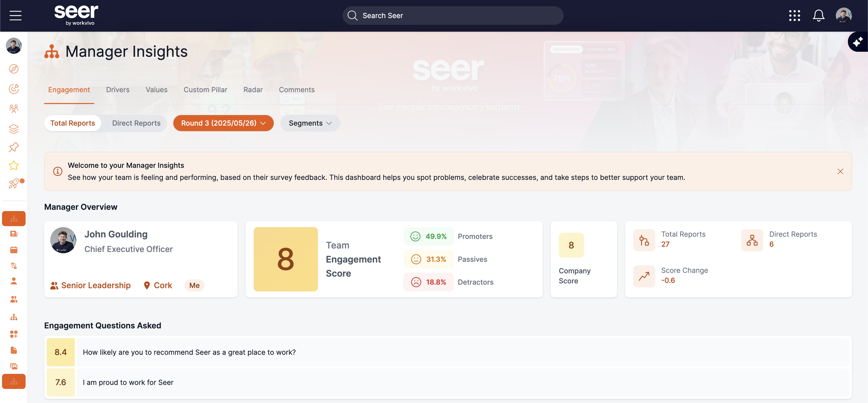Toggle view to Total Reports
Screen dimensions: 868x403
73,123
